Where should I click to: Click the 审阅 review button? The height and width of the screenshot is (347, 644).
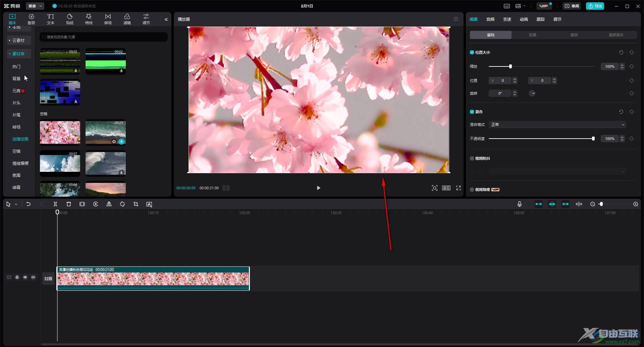coord(572,6)
